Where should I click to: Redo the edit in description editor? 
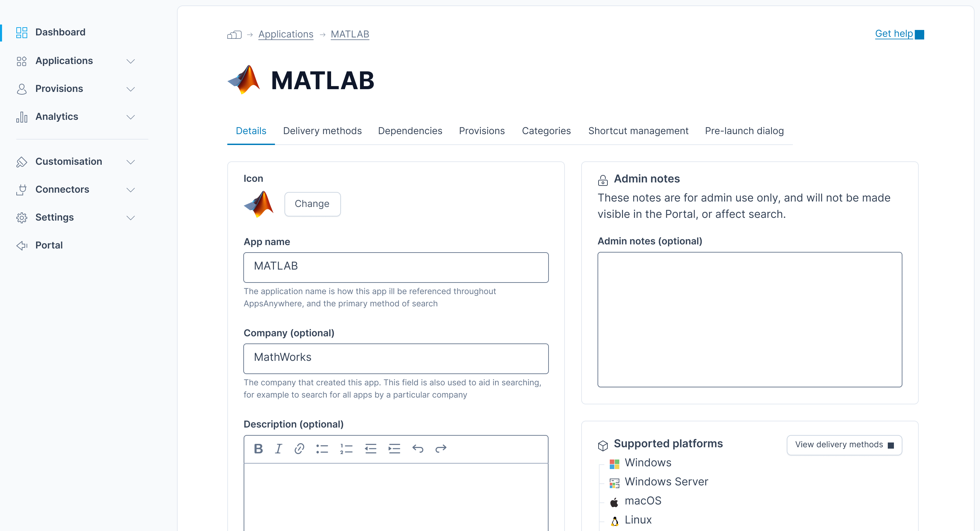coord(441,449)
